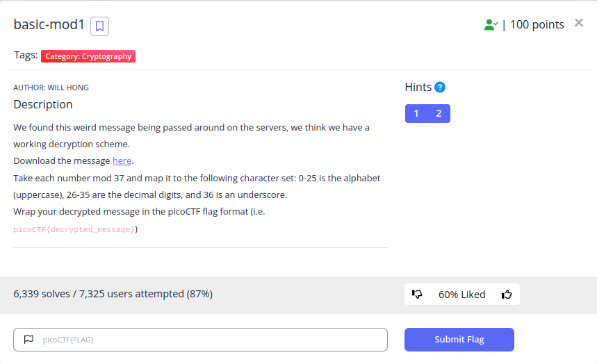The width and height of the screenshot is (597, 364).
Task: Focus the picoCTF{FLAG} input field
Action: pyautogui.click(x=200, y=340)
